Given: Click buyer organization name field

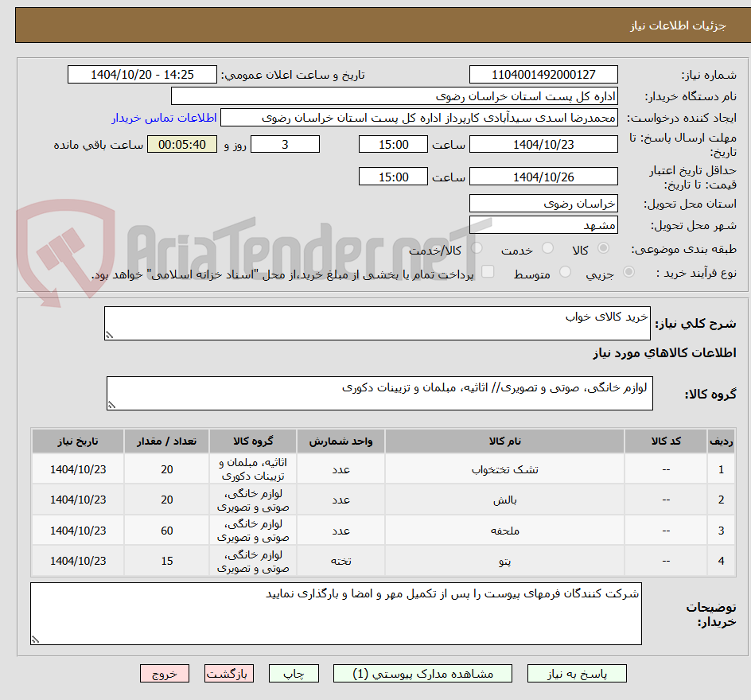Looking at the screenshot, I should [394, 96].
